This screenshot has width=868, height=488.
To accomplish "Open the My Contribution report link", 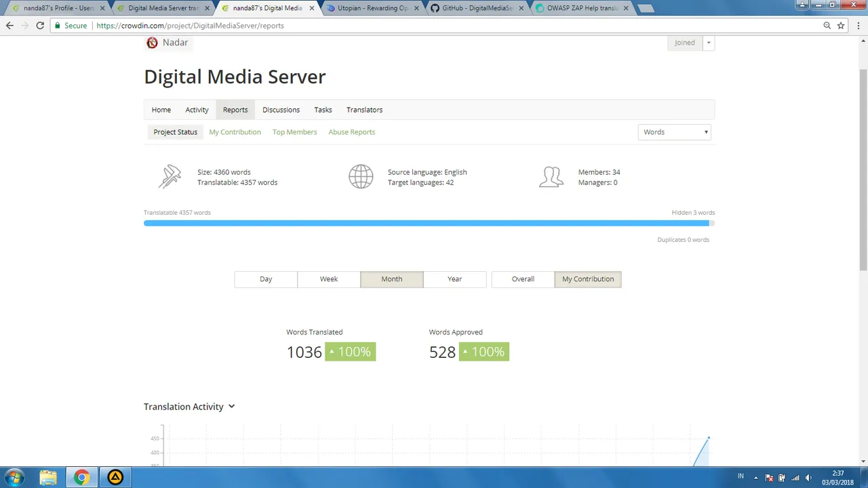I will click(235, 132).
